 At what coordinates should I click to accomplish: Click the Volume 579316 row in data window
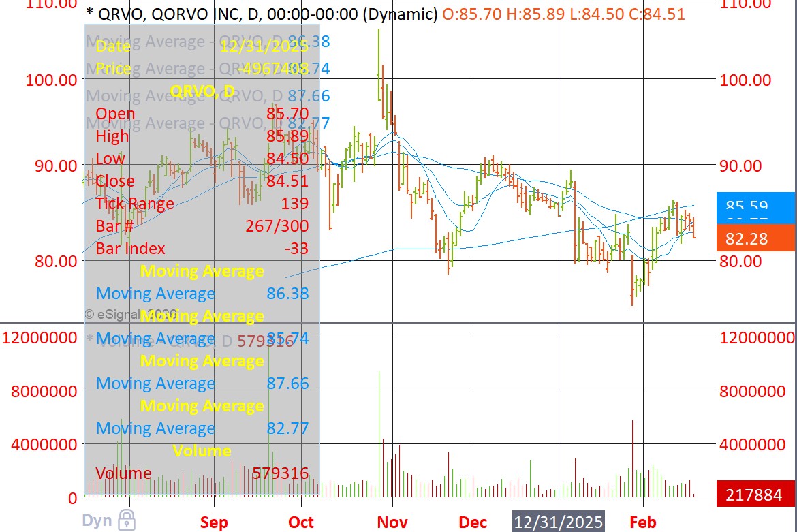pyautogui.click(x=202, y=473)
